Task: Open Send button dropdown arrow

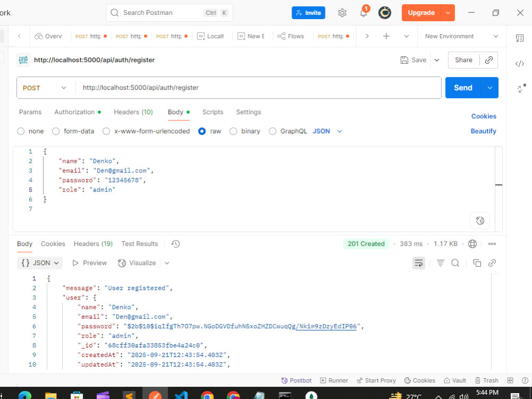Action: point(489,88)
